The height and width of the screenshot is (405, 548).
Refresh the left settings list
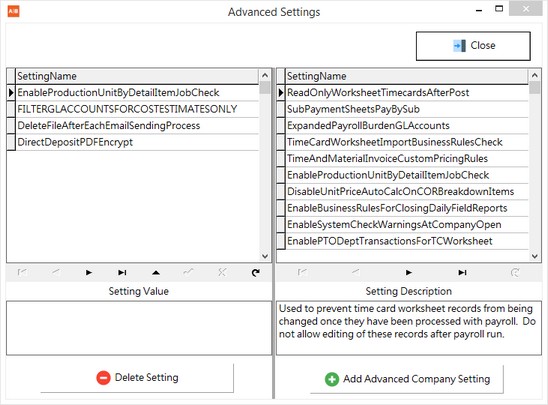pyautogui.click(x=256, y=273)
